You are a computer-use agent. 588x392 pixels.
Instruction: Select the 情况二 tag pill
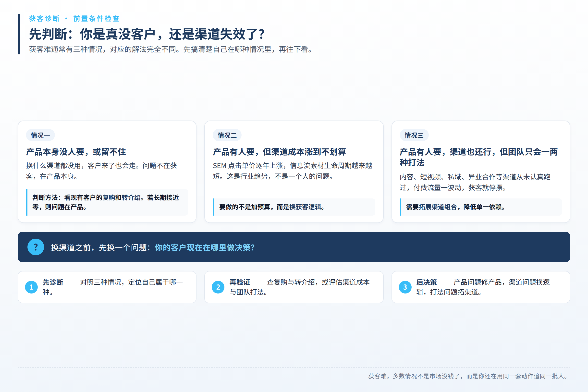click(227, 135)
